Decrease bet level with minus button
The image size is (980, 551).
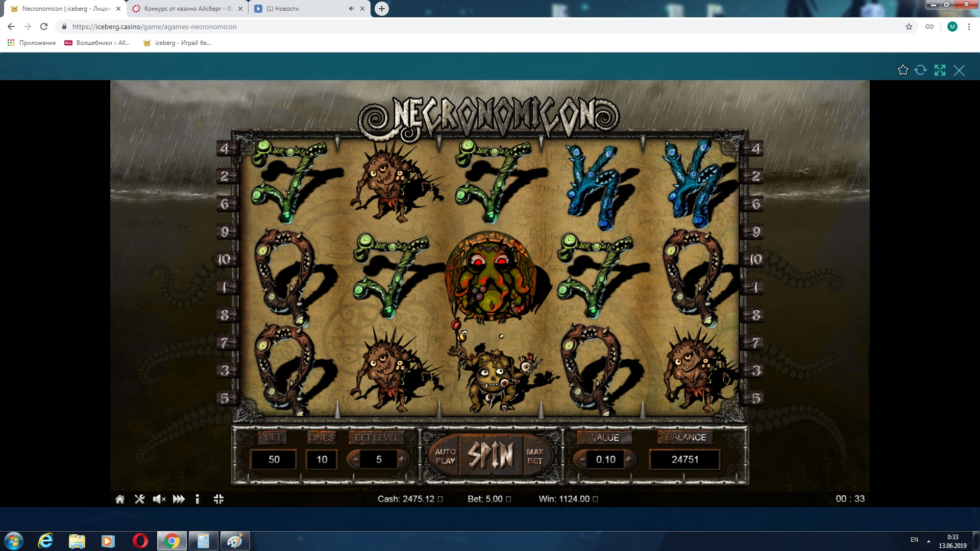point(356,459)
